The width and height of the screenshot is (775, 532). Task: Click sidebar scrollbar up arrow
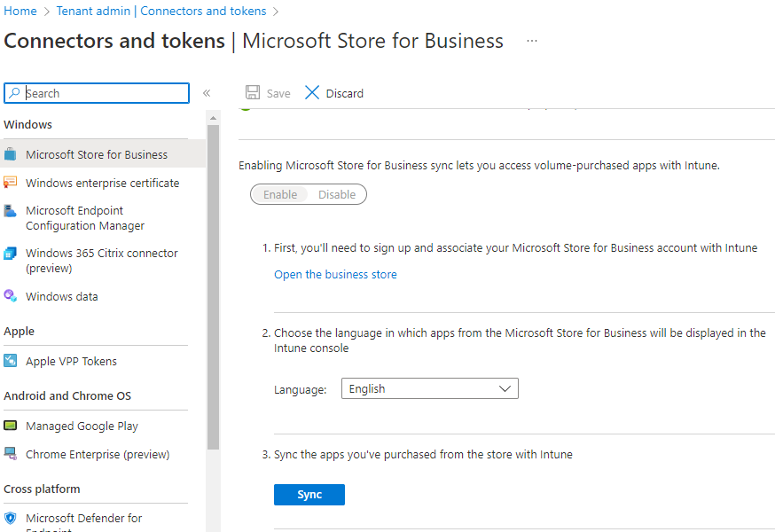213,118
